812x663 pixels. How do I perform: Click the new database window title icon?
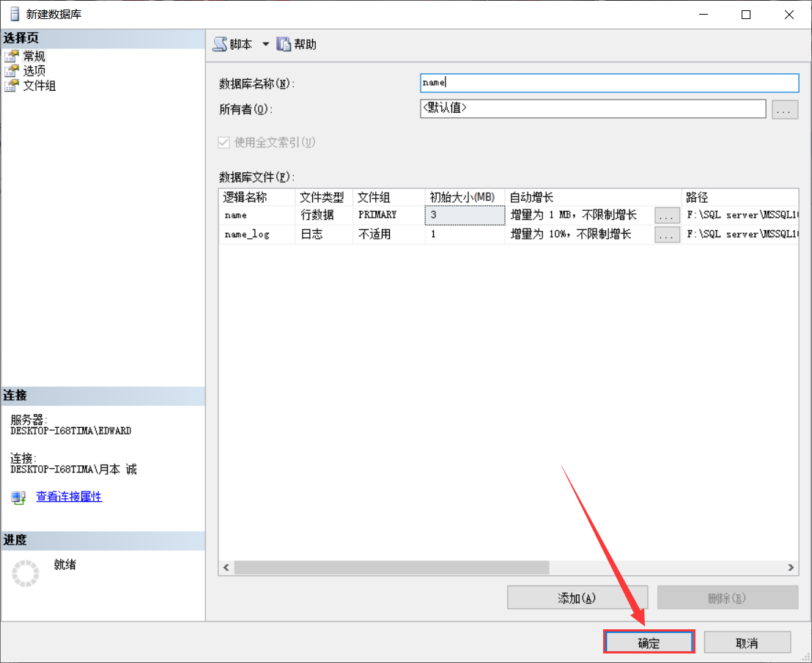(15, 14)
